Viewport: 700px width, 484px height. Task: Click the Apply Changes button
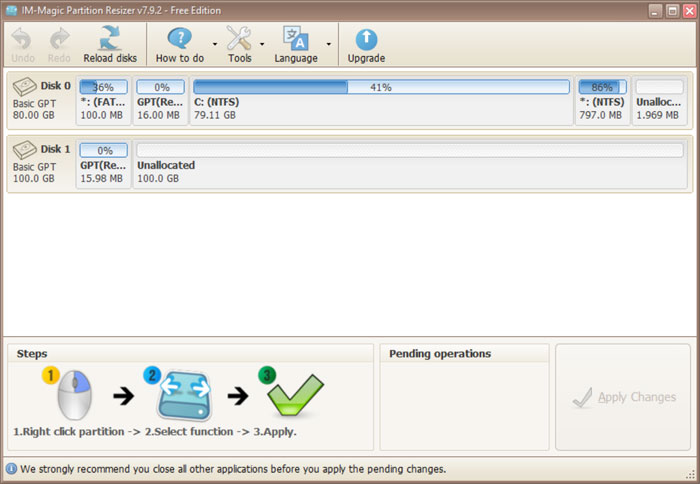623,397
